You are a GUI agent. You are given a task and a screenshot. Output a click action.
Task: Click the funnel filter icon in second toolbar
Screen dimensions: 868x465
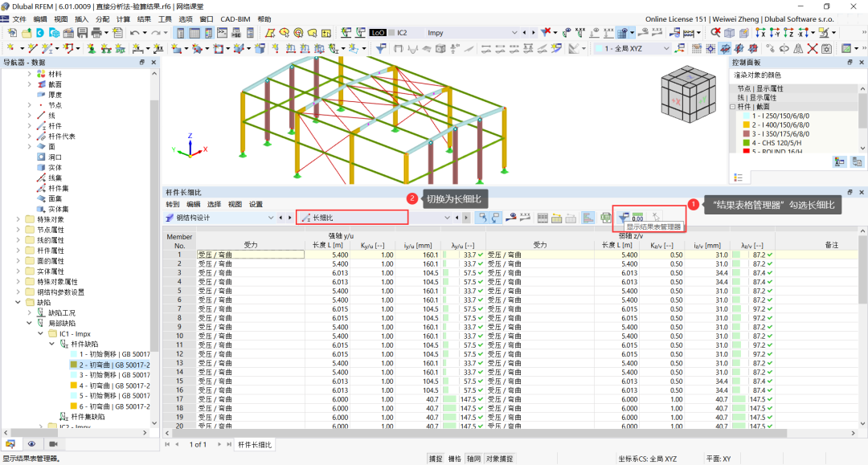coord(381,49)
